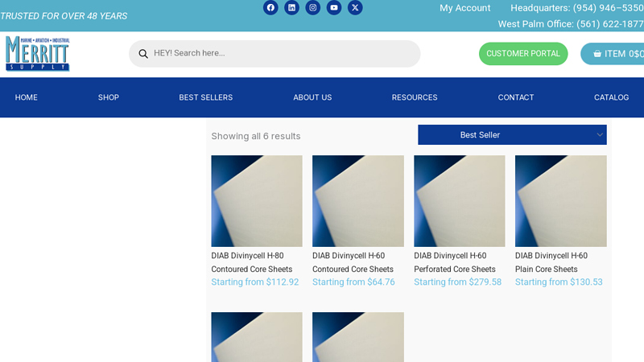
Task: Click 'Starting from $279.58' price
Action: point(457,282)
